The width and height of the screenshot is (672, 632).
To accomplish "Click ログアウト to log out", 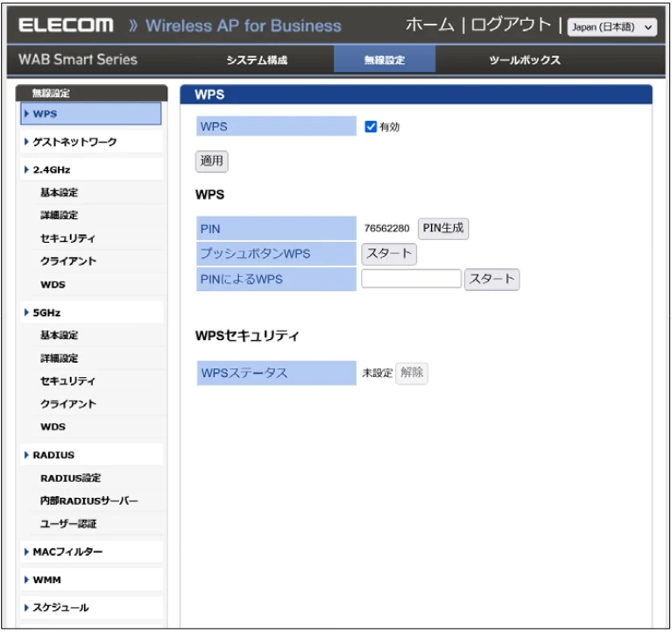I will [512, 25].
